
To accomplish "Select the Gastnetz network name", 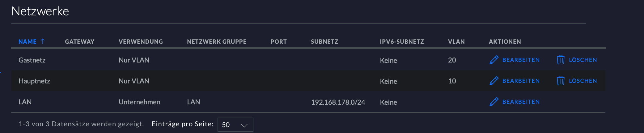I will [32, 60].
